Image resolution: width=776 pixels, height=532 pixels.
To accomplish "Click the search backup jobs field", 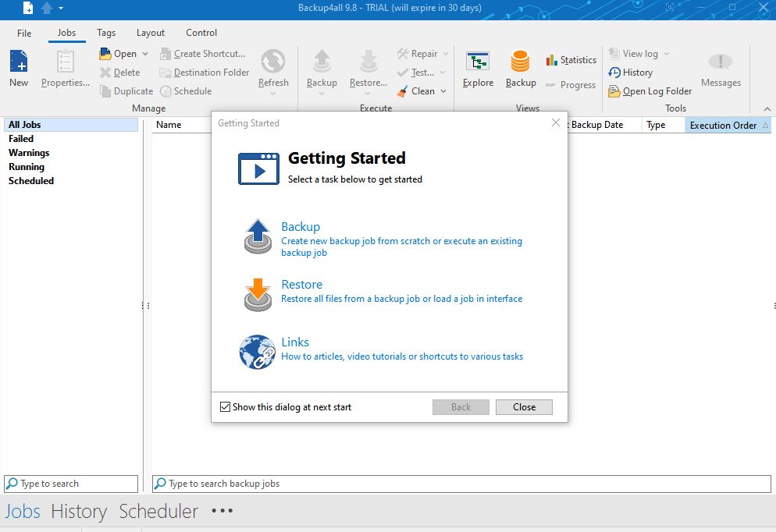I will click(x=461, y=484).
